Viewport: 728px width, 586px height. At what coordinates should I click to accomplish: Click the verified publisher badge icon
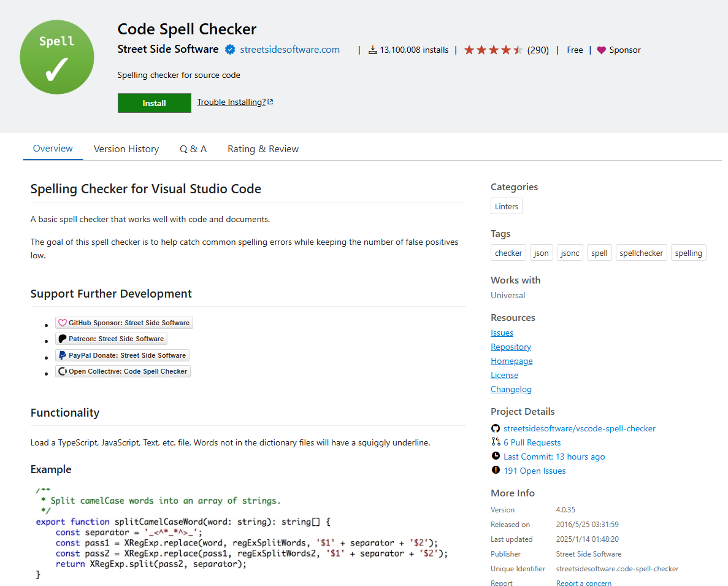pos(230,50)
